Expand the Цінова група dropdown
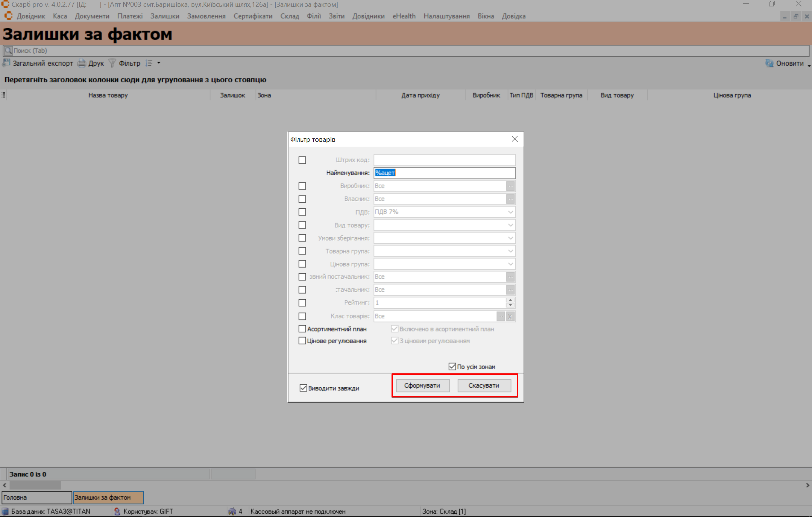This screenshot has height=517, width=812. [510, 264]
